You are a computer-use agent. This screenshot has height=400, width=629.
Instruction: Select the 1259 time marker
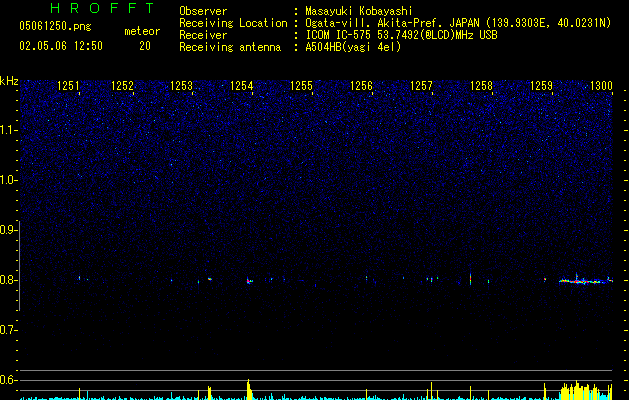pyautogui.click(x=542, y=86)
